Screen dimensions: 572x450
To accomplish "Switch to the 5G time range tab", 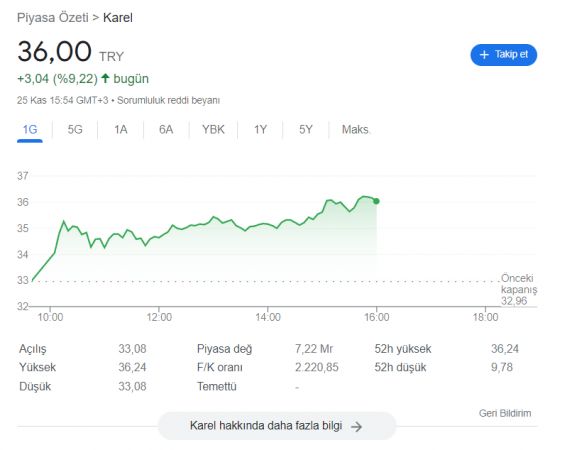I will coord(75,129).
